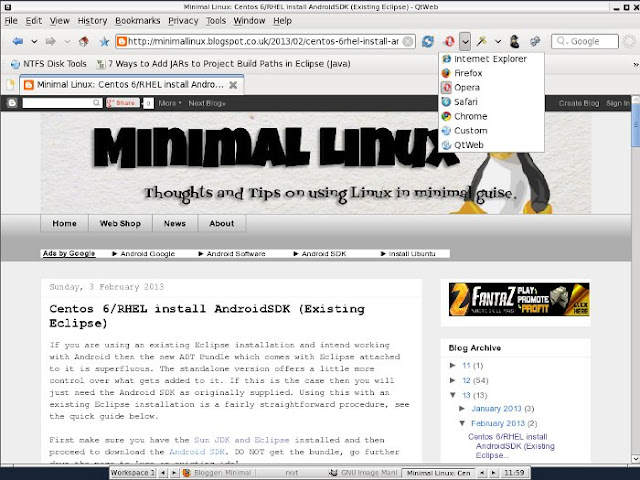
Task: Collapse archive year 13
Action: click(453, 395)
